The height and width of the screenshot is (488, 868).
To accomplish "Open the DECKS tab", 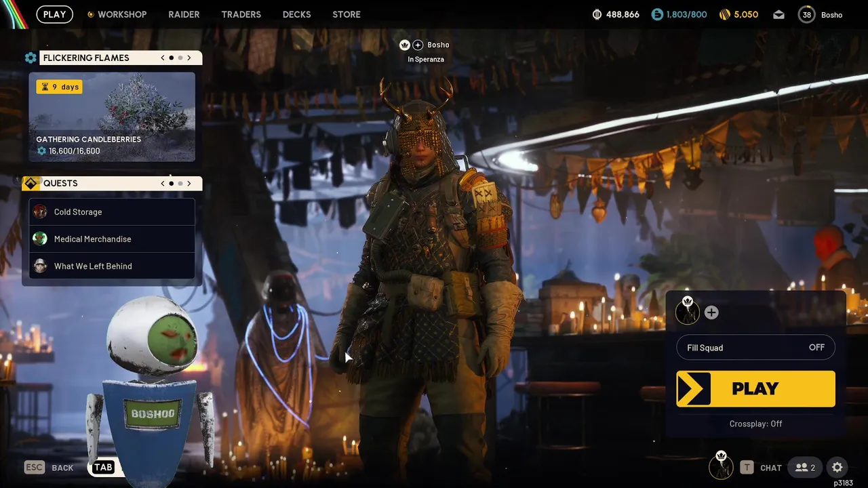I will coord(296,14).
